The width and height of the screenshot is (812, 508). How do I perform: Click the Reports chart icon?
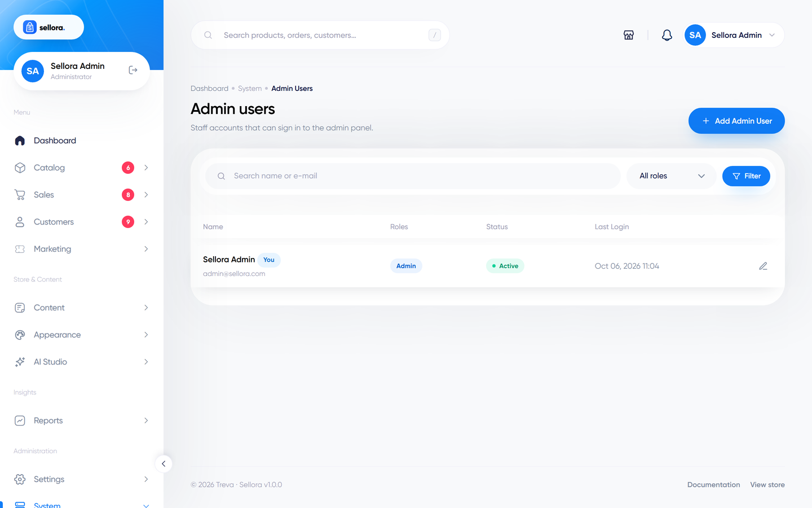(x=20, y=421)
